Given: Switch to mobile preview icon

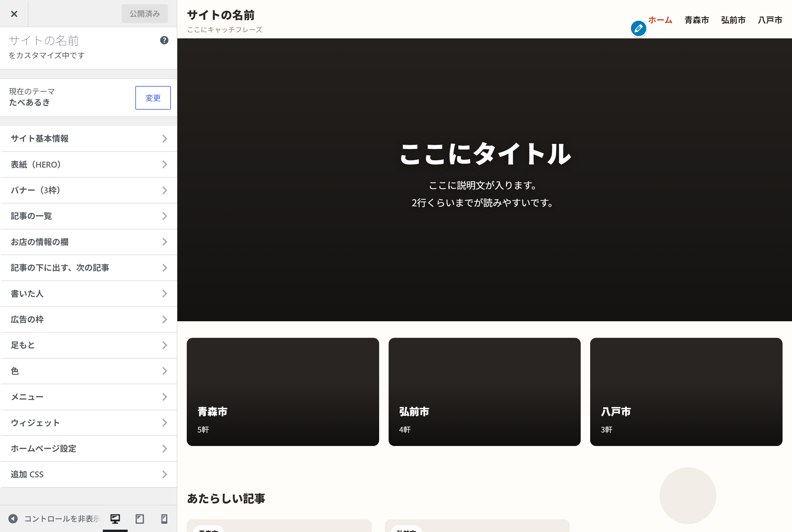Looking at the screenshot, I should click(x=164, y=518).
